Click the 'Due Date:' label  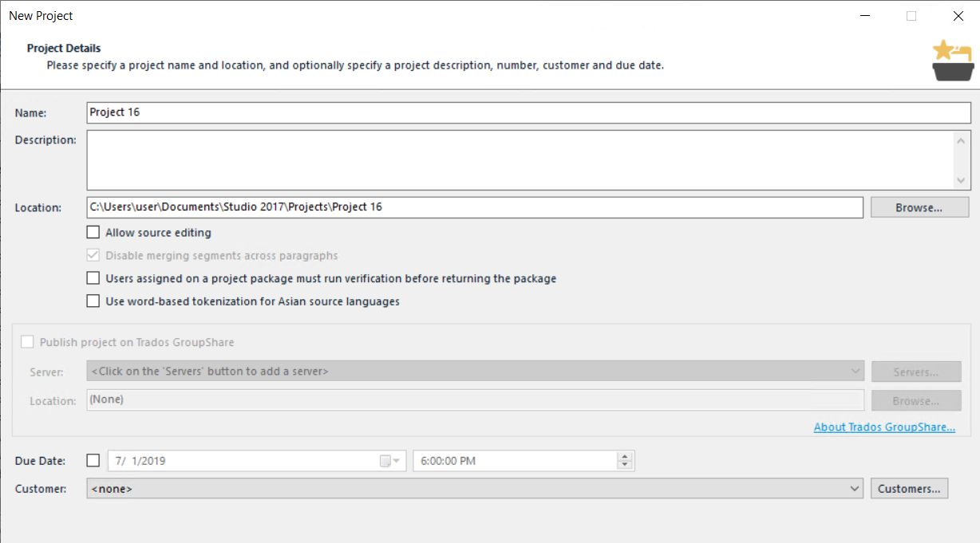(x=40, y=461)
